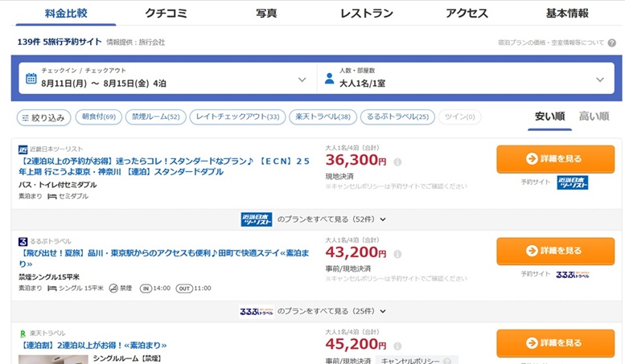Open the 絞り込み filter icon button
The width and height of the screenshot is (625, 364).
point(44,117)
